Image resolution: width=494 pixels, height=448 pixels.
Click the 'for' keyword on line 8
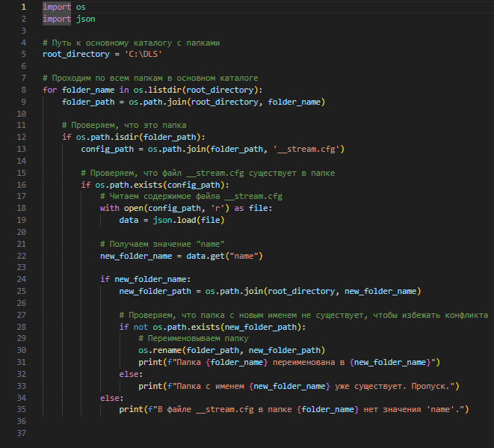[50, 90]
